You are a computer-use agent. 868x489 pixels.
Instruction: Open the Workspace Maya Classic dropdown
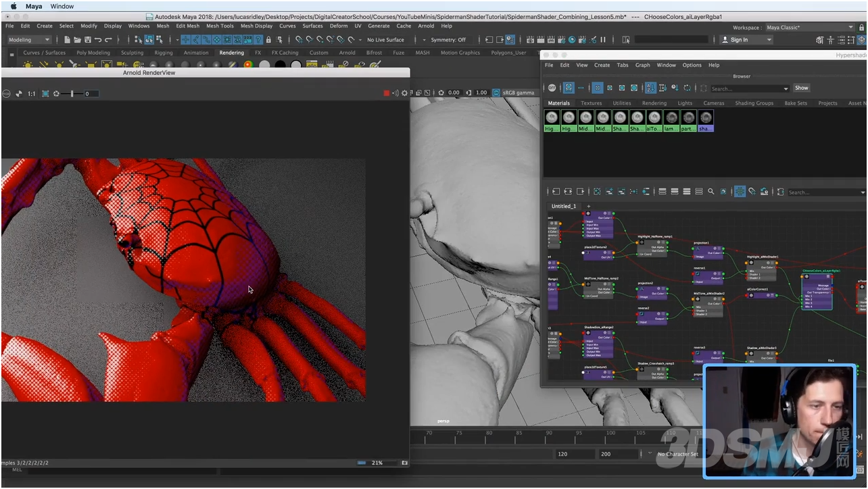[x=810, y=28]
